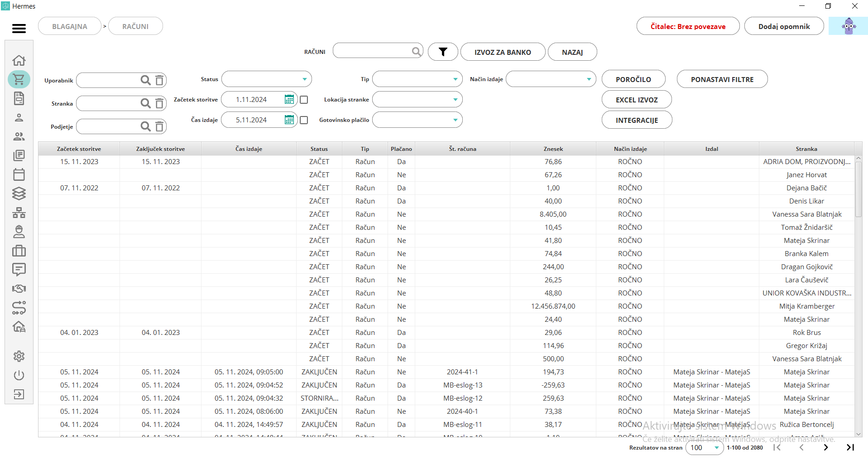Expand the Gotovinsko plačilo dropdown

(x=417, y=120)
